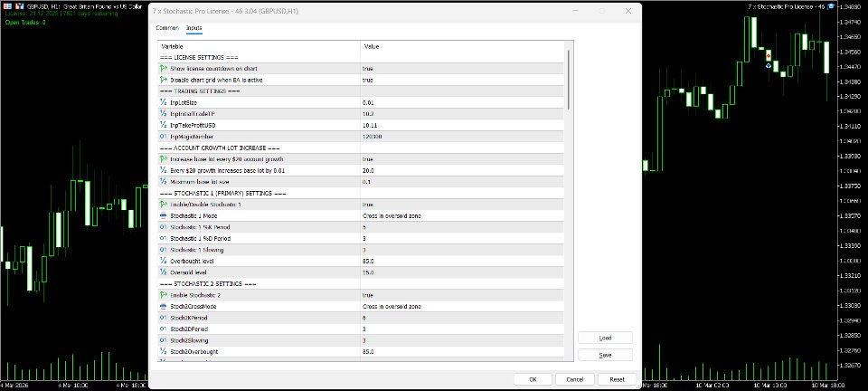The image size is (868, 391).
Task: Click the red trade arrow marker on chart
Action: pos(769,56)
